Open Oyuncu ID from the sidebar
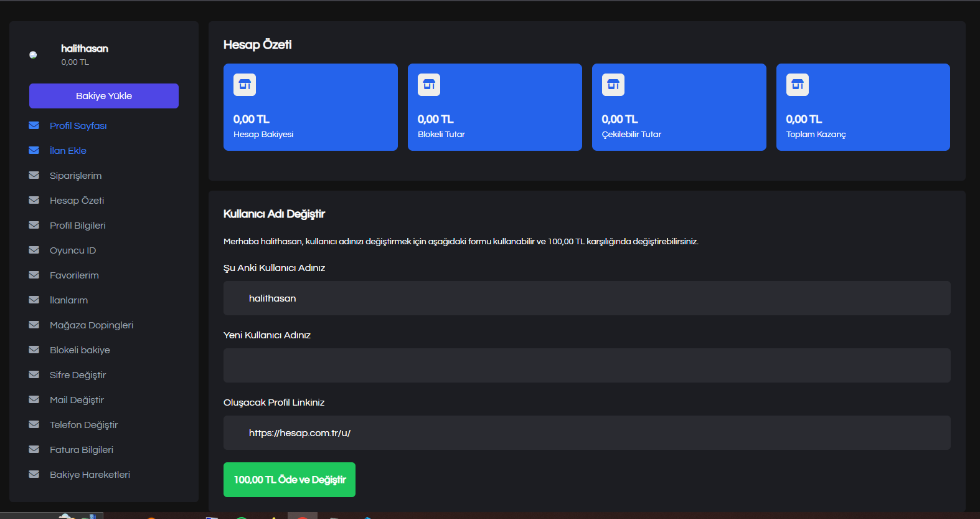The width and height of the screenshot is (980, 519). [x=73, y=250]
